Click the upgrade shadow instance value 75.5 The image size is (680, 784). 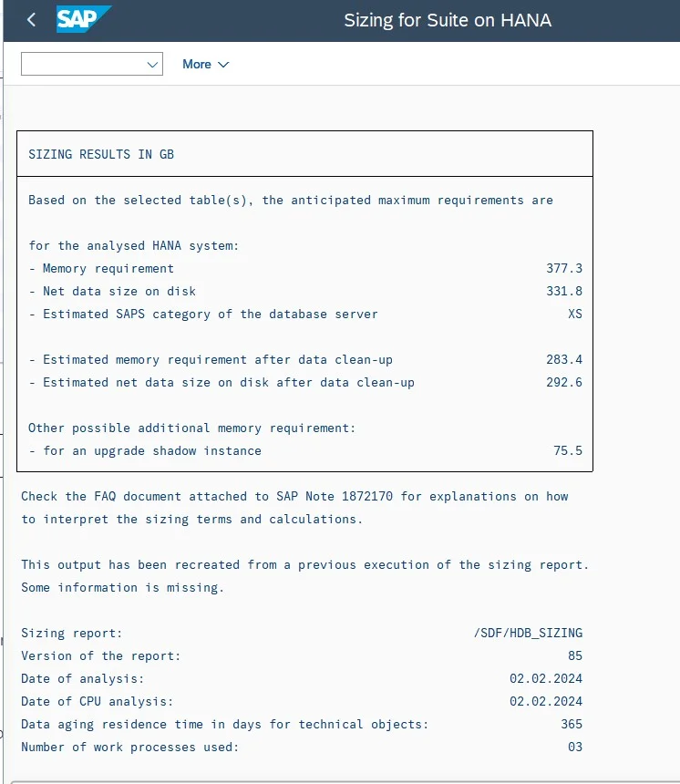(x=568, y=451)
